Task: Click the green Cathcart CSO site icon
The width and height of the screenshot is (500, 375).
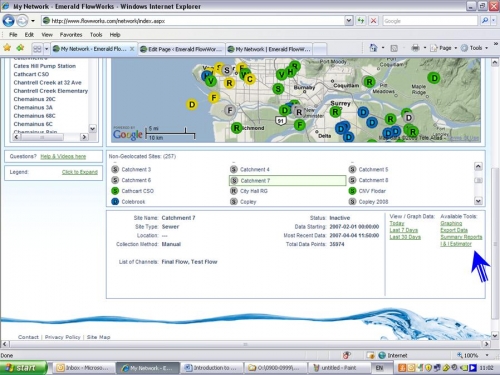Action: point(115,191)
